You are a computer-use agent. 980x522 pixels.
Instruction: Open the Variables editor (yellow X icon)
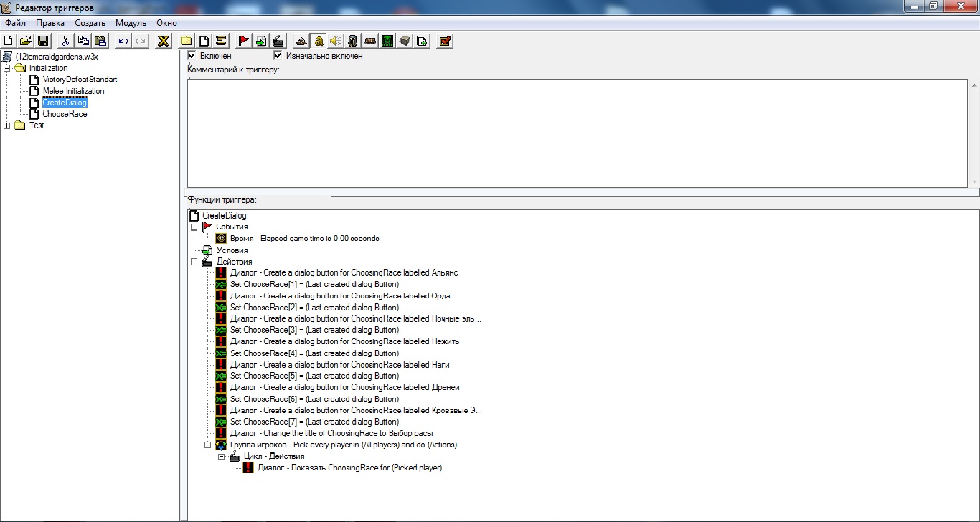click(x=164, y=41)
